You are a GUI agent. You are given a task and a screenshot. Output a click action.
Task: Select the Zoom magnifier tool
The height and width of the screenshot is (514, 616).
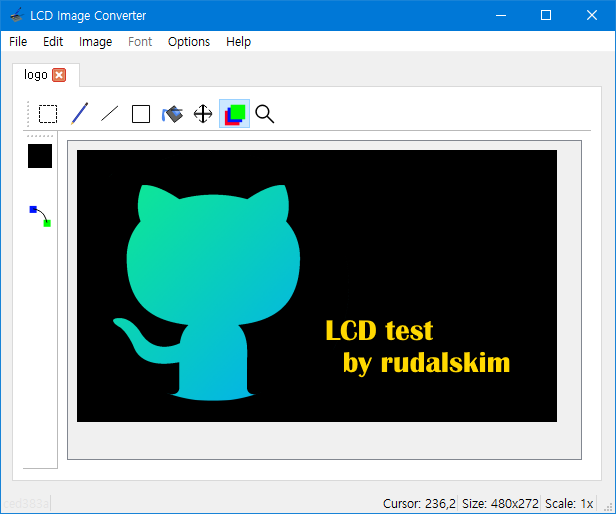tap(265, 114)
